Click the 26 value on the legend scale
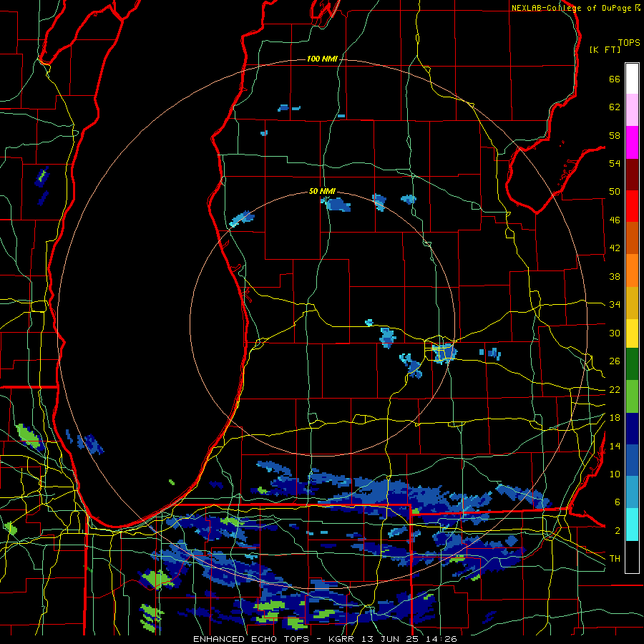644x644 pixels. pos(615,361)
